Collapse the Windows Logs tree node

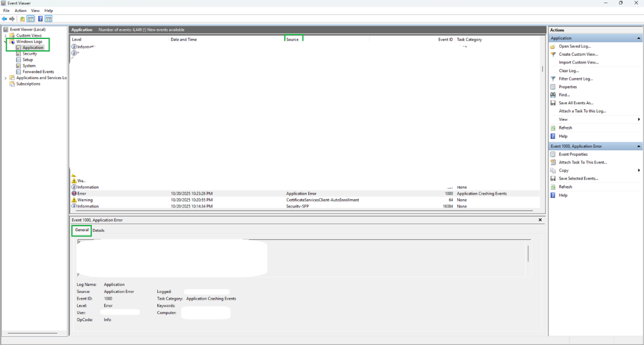[x=5, y=41]
